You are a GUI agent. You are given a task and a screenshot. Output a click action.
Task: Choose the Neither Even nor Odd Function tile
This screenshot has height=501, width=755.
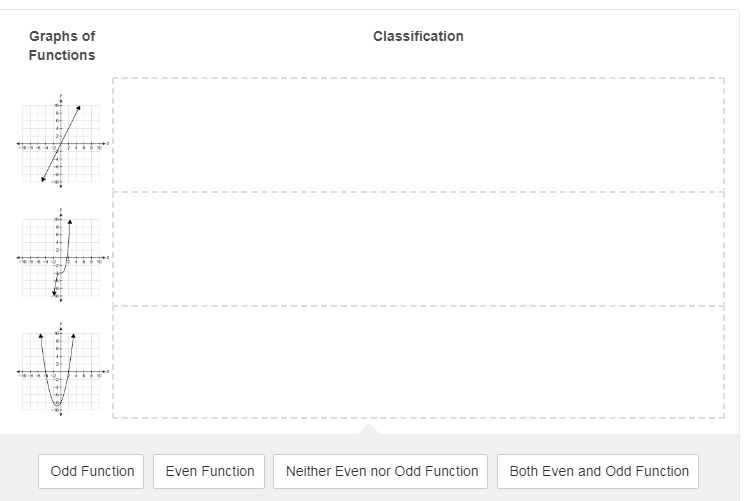point(381,471)
